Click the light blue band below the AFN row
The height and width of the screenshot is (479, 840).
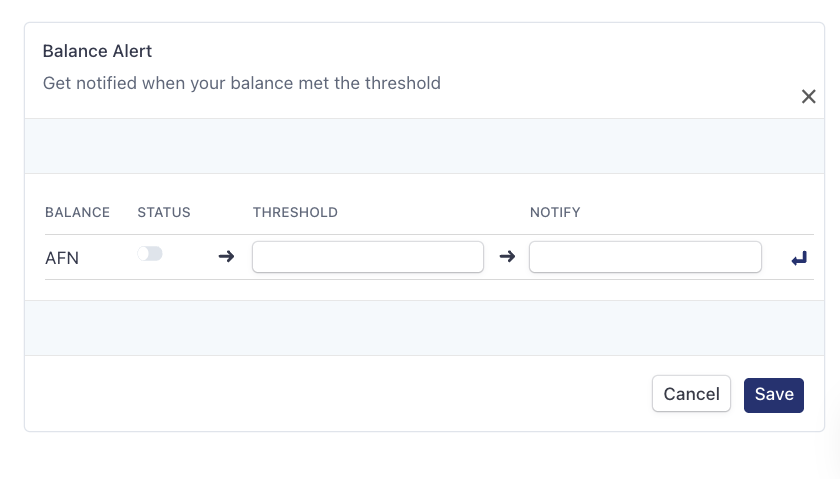420,328
